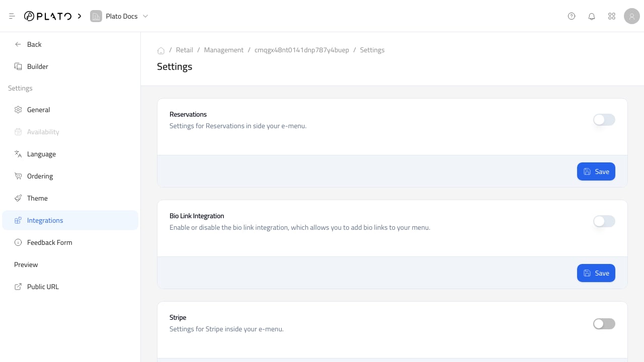
Task: Click the Ordering cart icon
Action: 18,176
